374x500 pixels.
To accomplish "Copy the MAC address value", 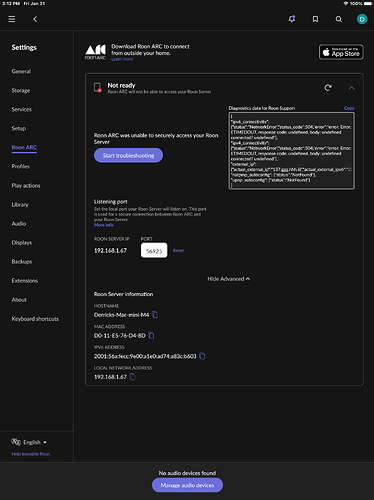I will tap(151, 335).
